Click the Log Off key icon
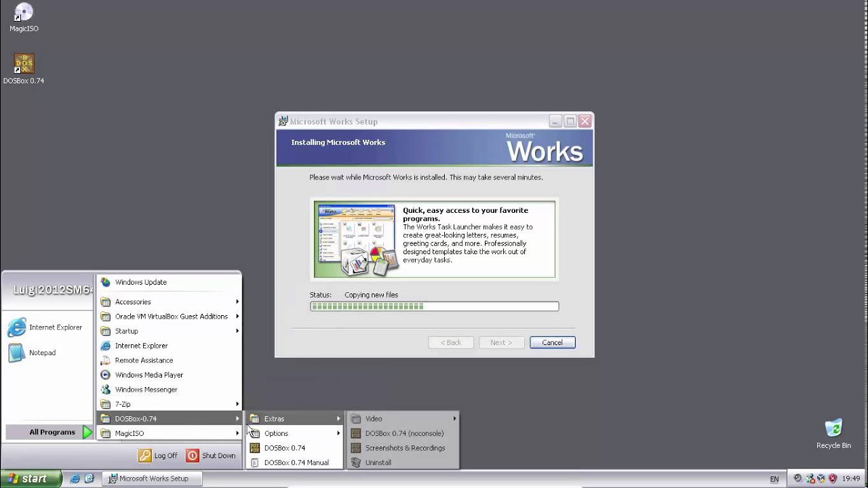The image size is (868, 488). tap(144, 455)
